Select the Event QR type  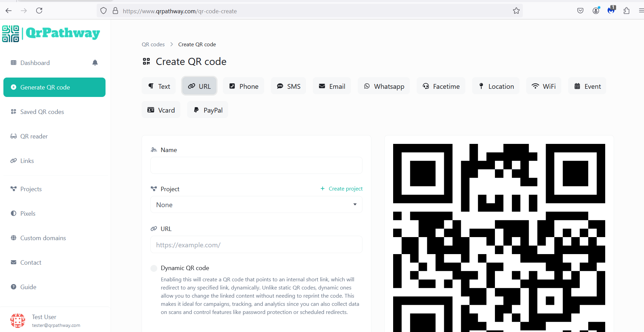pyautogui.click(x=587, y=86)
